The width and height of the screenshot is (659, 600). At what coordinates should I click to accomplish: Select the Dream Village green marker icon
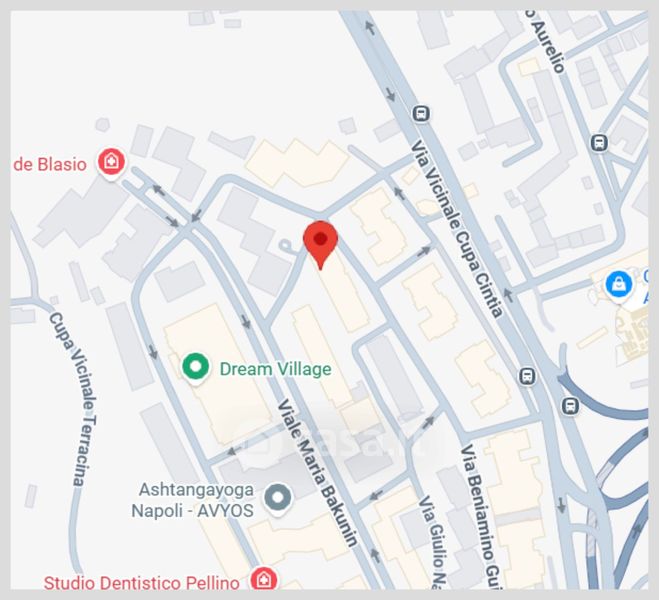(196, 368)
